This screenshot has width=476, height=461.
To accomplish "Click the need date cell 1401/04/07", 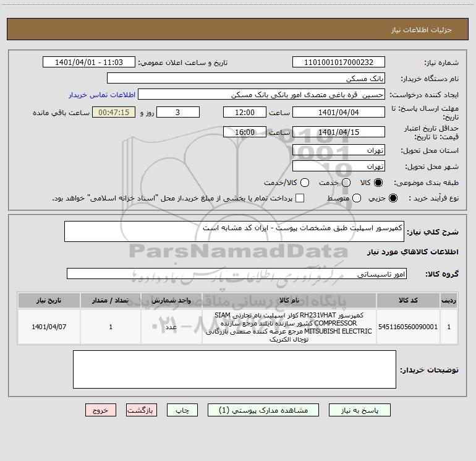I will (x=49, y=327).
